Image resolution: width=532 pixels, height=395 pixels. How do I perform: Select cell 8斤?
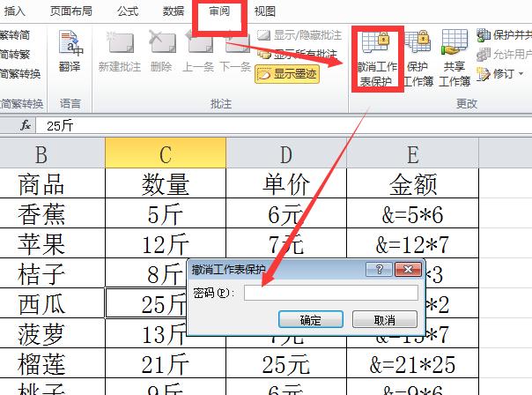(x=146, y=273)
